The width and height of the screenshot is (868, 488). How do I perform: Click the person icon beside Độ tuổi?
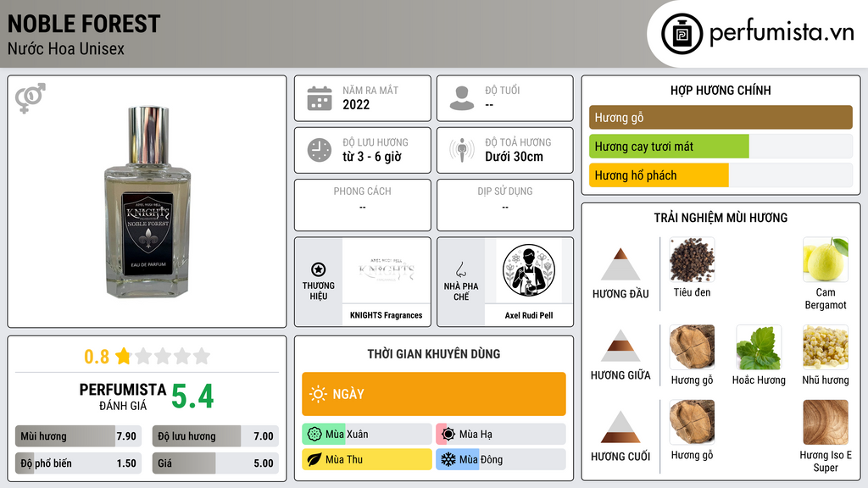pos(462,98)
